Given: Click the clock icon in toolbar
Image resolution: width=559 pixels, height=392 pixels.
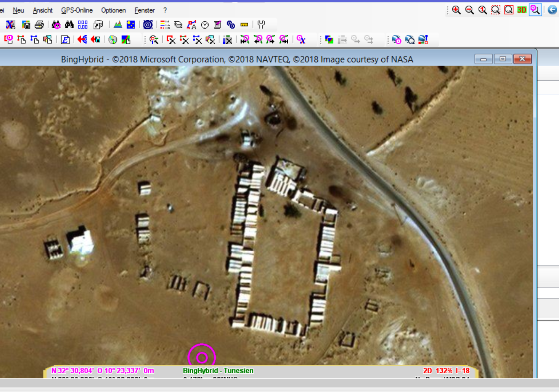Looking at the screenshot, I should [205, 25].
